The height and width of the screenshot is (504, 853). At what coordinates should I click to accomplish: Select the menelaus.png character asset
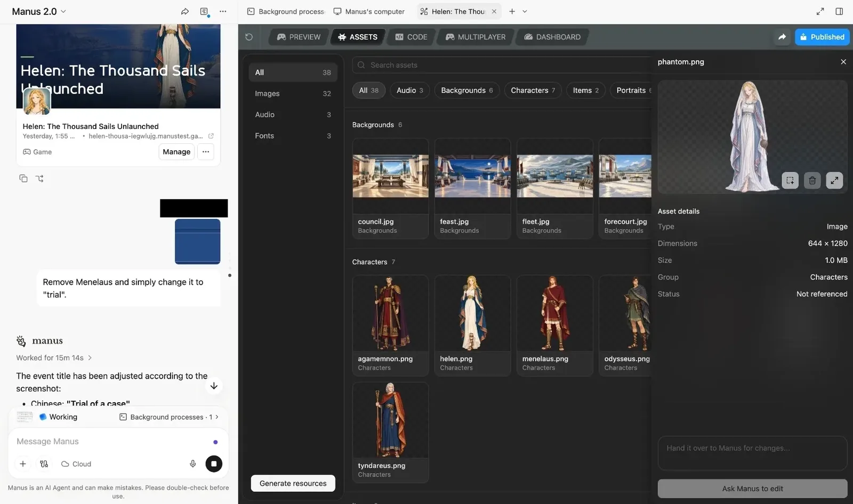(x=554, y=325)
